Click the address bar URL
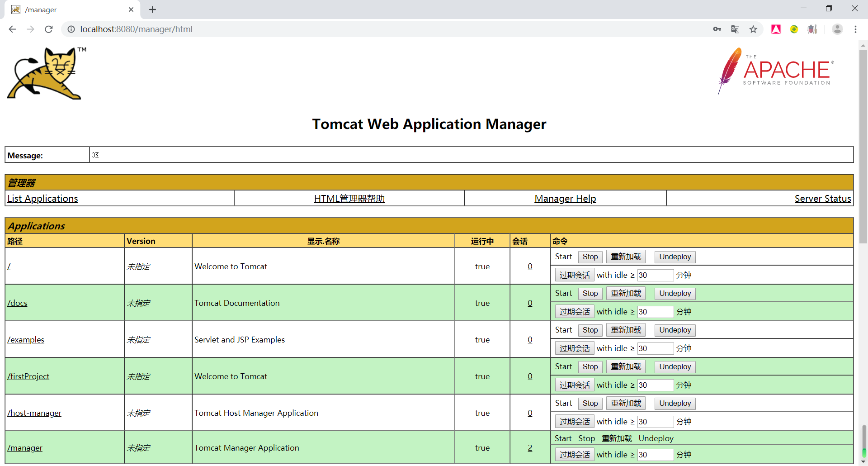The width and height of the screenshot is (868, 466). coord(136,29)
